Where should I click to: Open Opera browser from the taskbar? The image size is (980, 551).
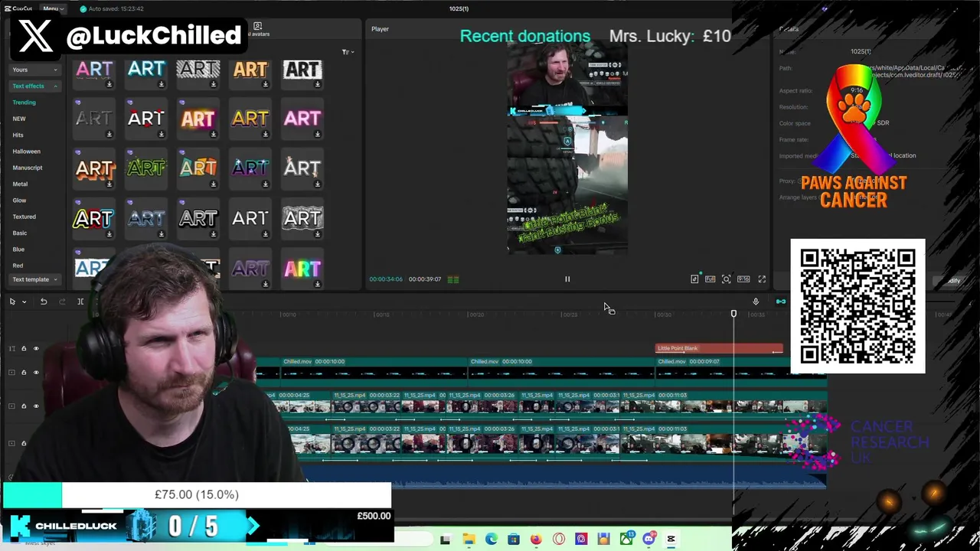click(558, 540)
